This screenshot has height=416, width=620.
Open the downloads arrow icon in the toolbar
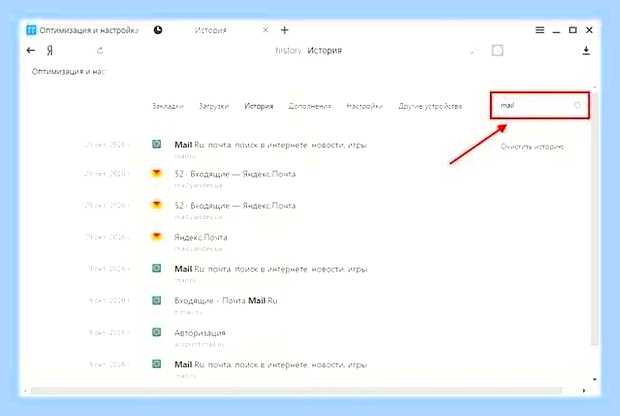[x=586, y=51]
